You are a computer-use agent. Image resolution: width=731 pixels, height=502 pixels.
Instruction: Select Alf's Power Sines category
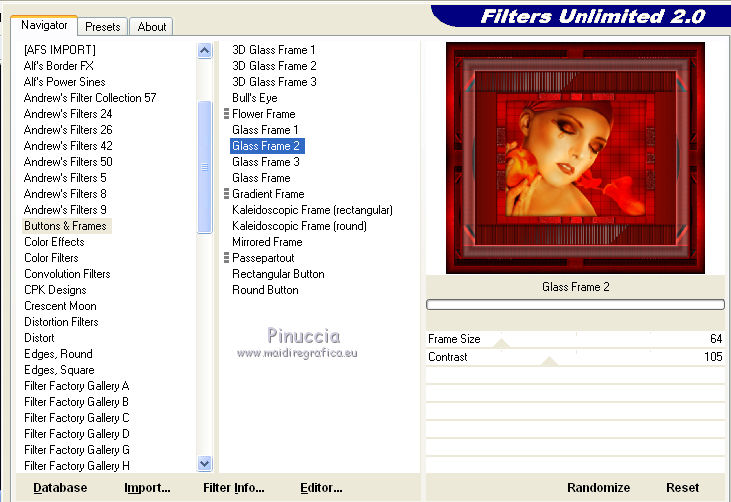tap(64, 82)
